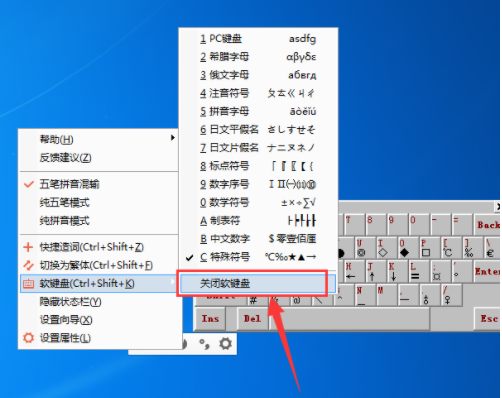This screenshot has width=502, height=398.
Task: Select 2 希腊字母 layout
Action: pyautogui.click(x=258, y=57)
